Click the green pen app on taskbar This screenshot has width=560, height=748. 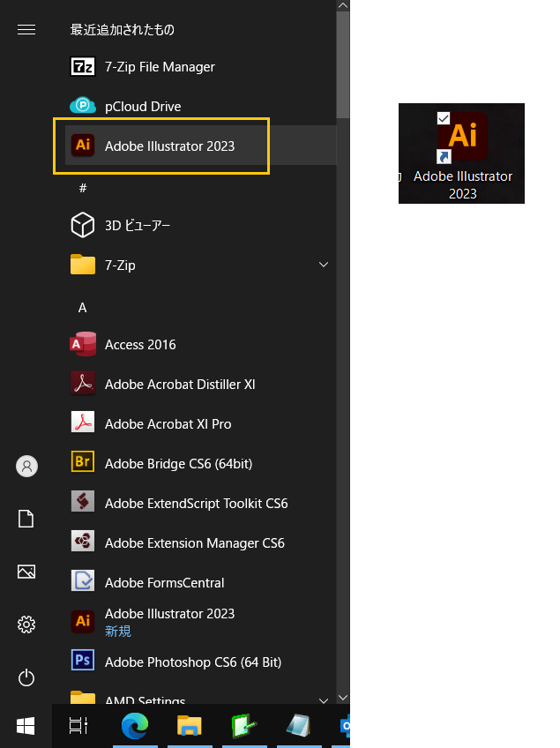[x=244, y=726]
